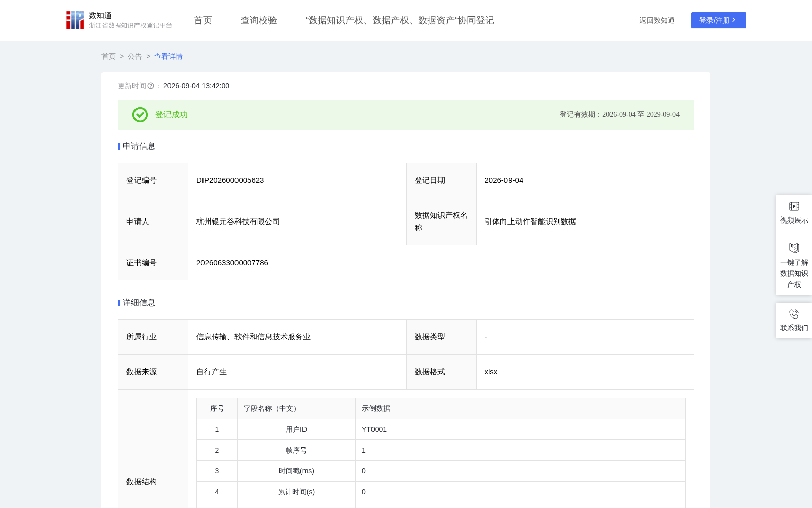The width and height of the screenshot is (812, 508).
Task: Click 公告 in the breadcrumb
Action: (x=135, y=56)
